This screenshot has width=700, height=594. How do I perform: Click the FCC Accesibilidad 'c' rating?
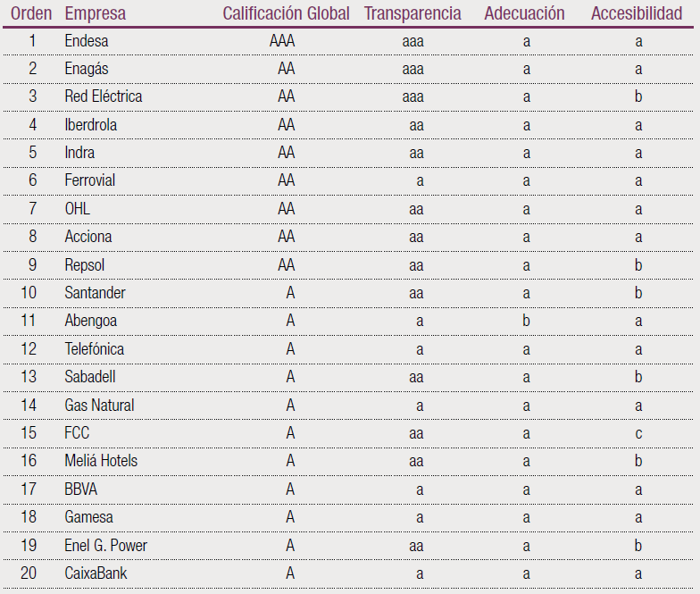point(638,433)
